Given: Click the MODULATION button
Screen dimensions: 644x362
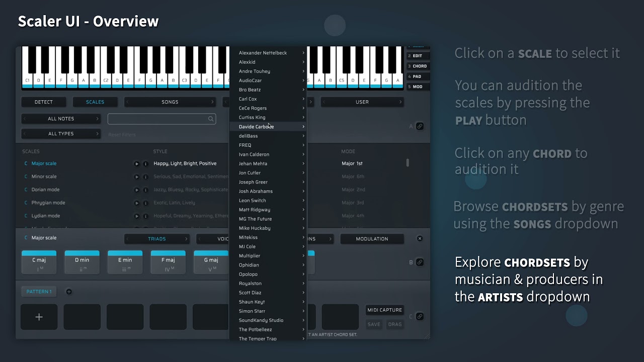Looking at the screenshot, I should tap(372, 239).
